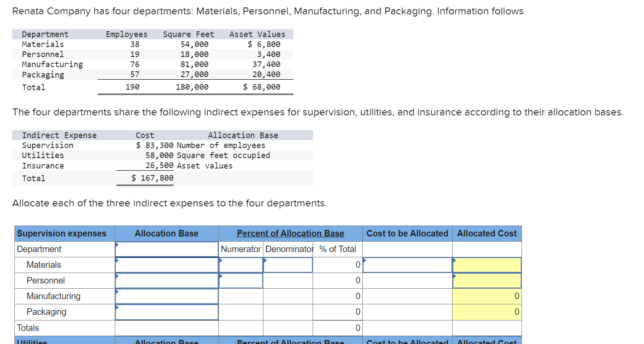The width and height of the screenshot is (644, 344).
Task: Open the Numerator dropdown in the Materials row
Action: point(240,265)
